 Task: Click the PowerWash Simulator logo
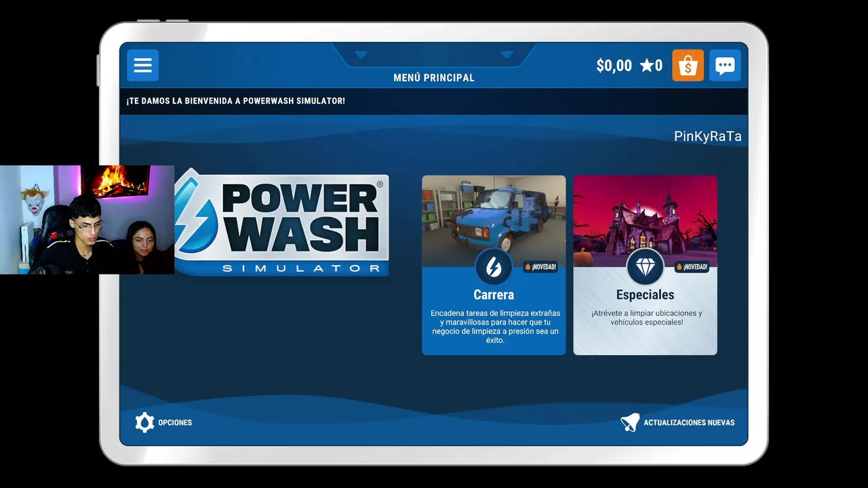click(x=281, y=222)
